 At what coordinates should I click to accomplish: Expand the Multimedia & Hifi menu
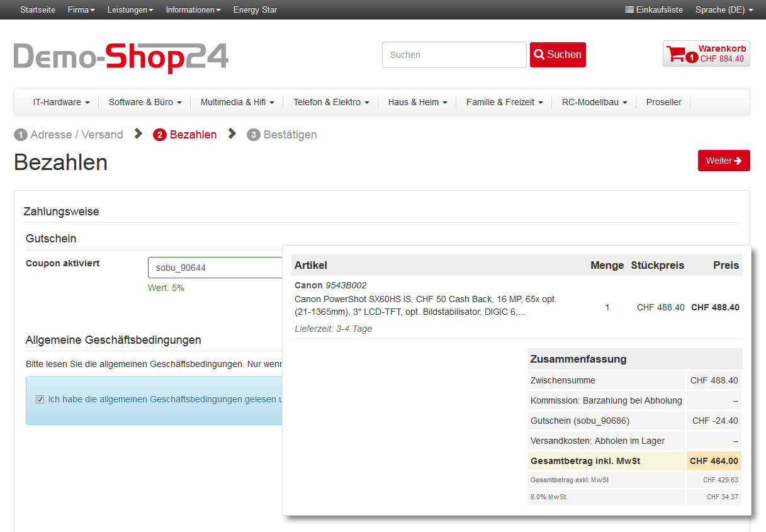pyautogui.click(x=237, y=102)
